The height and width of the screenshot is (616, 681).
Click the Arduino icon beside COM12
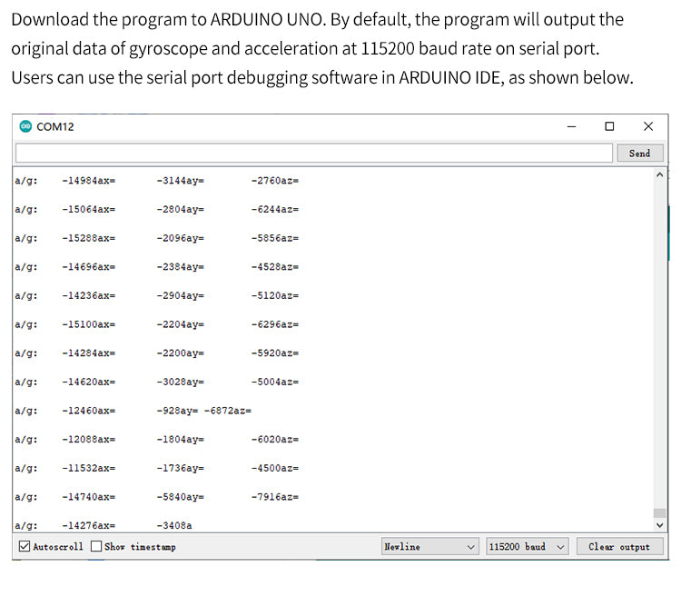(25, 126)
